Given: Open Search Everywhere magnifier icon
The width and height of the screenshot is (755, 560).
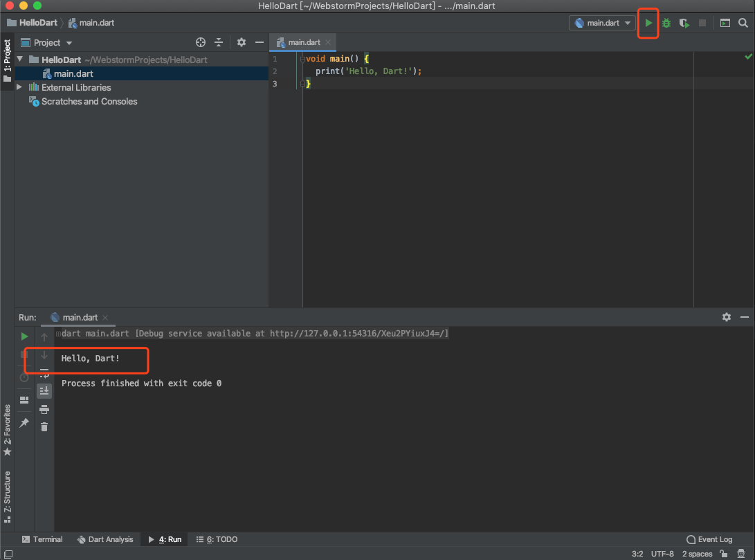Looking at the screenshot, I should point(743,23).
